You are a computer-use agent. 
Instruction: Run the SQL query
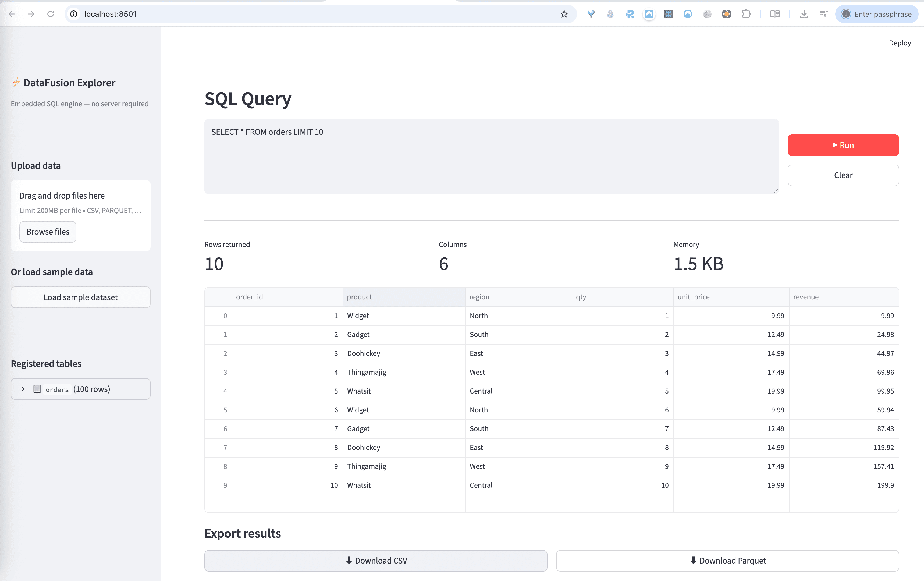[x=843, y=145]
